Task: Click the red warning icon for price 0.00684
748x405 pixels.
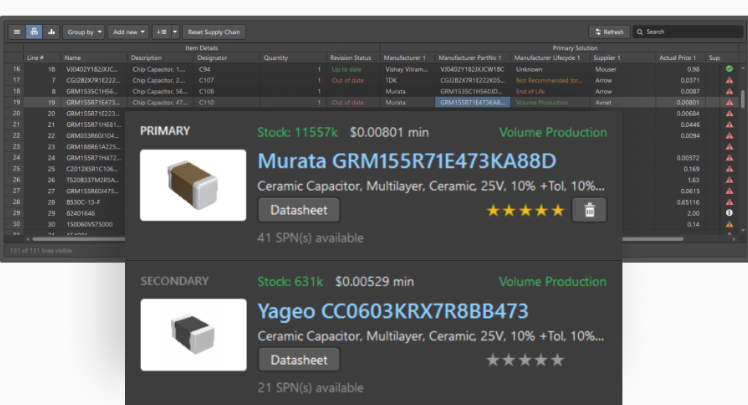Action: pos(729,113)
